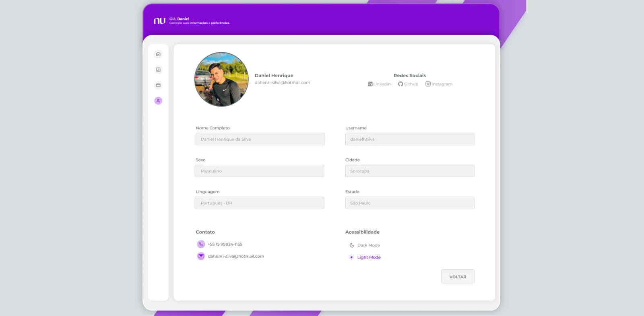The width and height of the screenshot is (644, 316).
Task: Focus the Nome Completo field
Action: (x=260, y=139)
